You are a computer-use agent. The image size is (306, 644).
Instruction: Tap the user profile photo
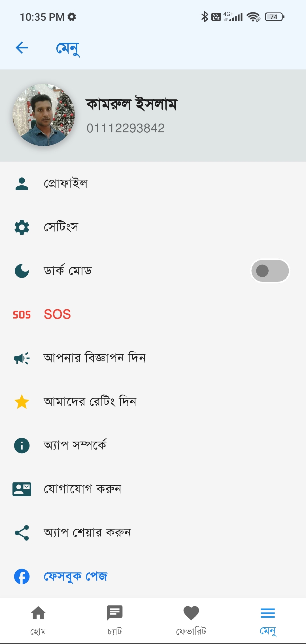(x=44, y=115)
